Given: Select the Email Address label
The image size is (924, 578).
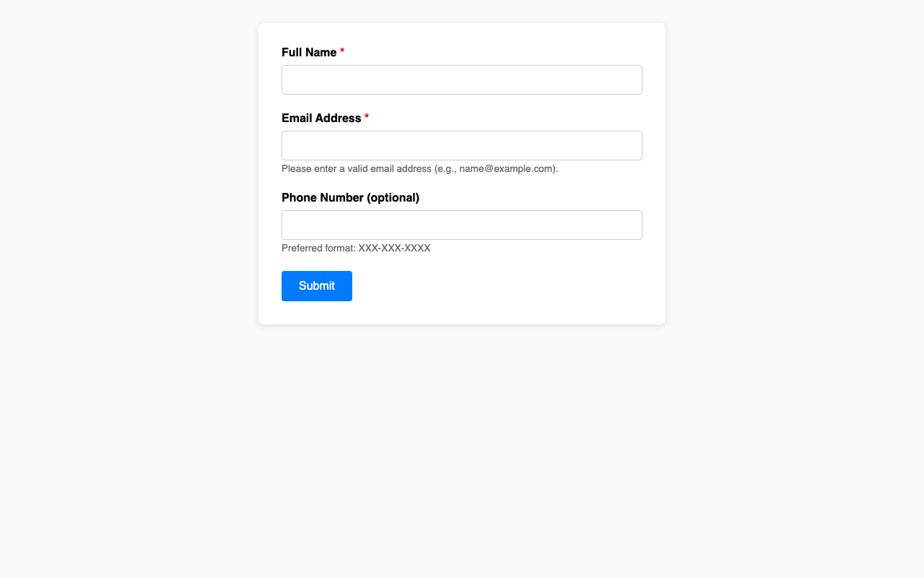Looking at the screenshot, I should point(321,118).
